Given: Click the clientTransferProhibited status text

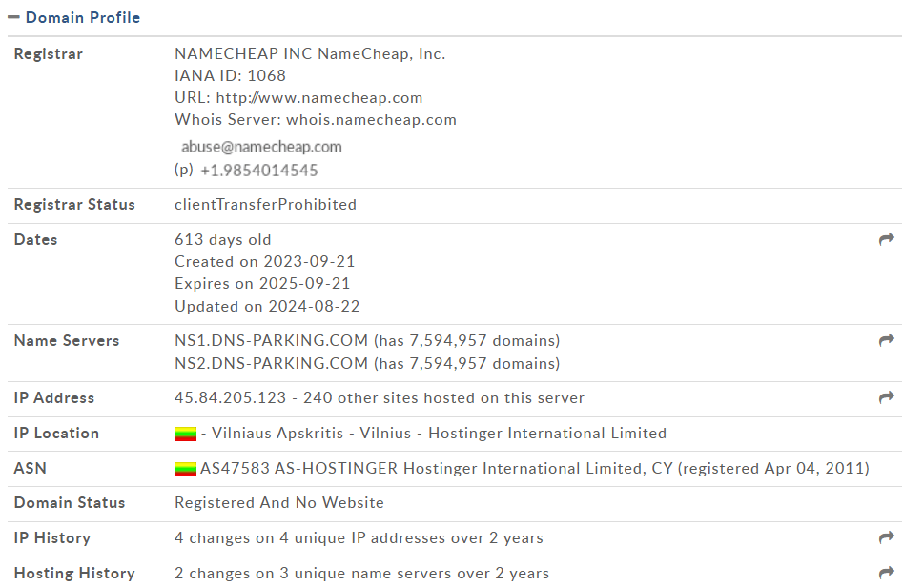Looking at the screenshot, I should click(265, 204).
